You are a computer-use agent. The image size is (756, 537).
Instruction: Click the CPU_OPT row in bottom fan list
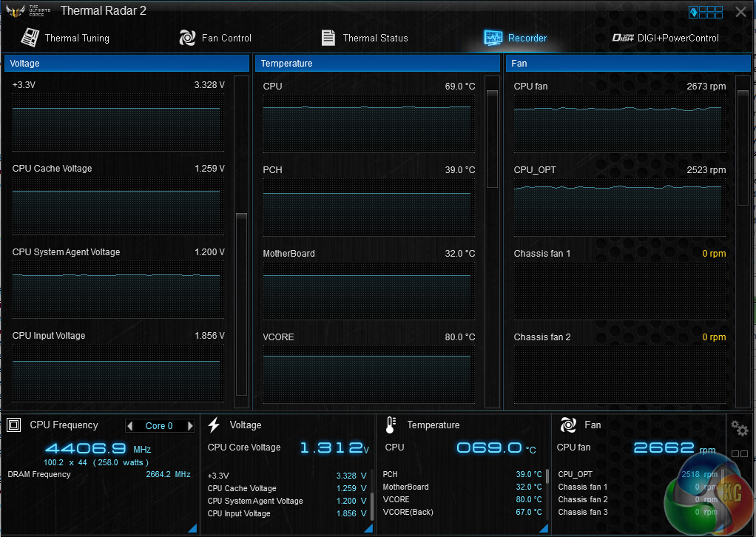pos(638,474)
